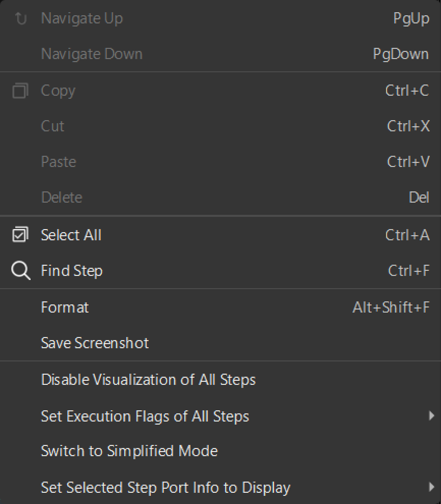
Task: Open Set Selected Step Port Info submenu
Action: pyautogui.click(x=166, y=487)
